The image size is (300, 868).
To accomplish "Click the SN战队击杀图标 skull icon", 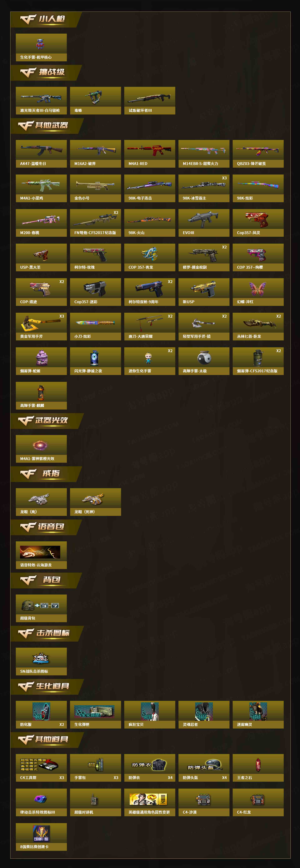I will 41,661.
